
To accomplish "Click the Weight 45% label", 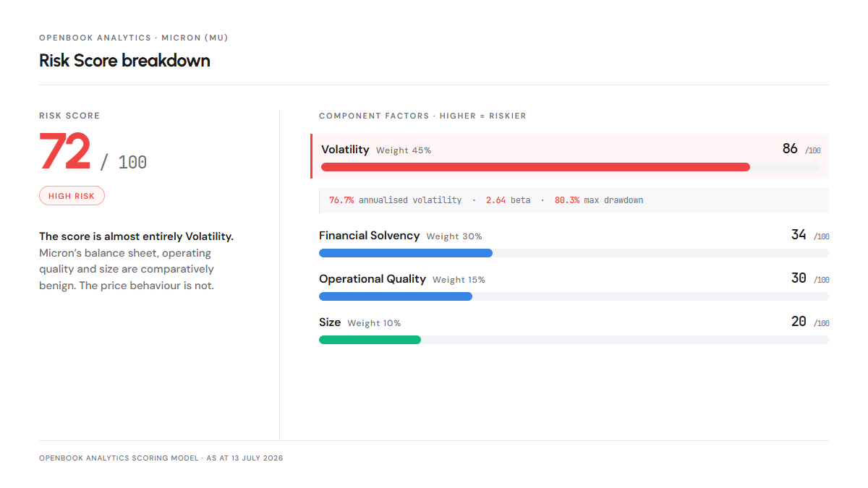I will (404, 150).
